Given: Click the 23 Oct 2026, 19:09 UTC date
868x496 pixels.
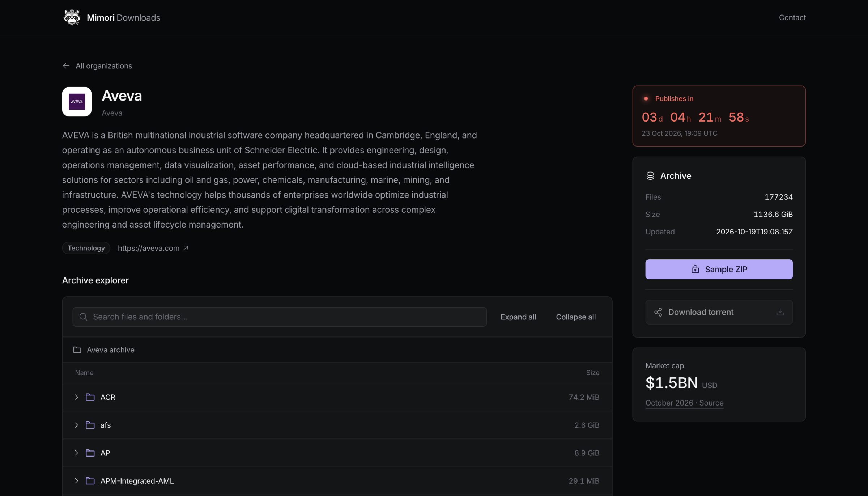Looking at the screenshot, I should point(679,133).
